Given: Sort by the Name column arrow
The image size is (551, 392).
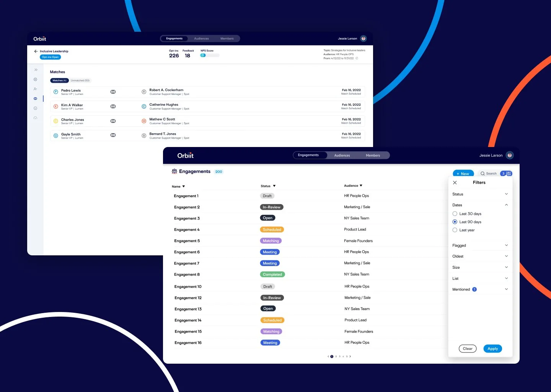Looking at the screenshot, I should pos(184,186).
